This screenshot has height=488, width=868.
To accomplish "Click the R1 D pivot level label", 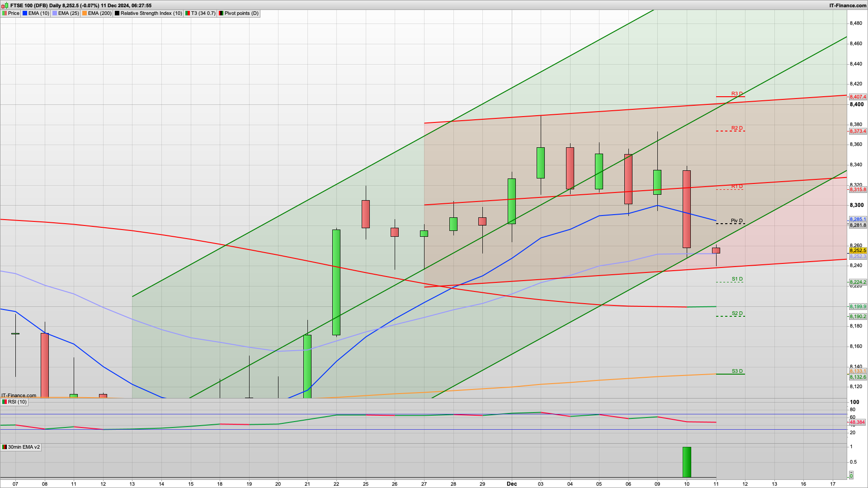I will (737, 187).
